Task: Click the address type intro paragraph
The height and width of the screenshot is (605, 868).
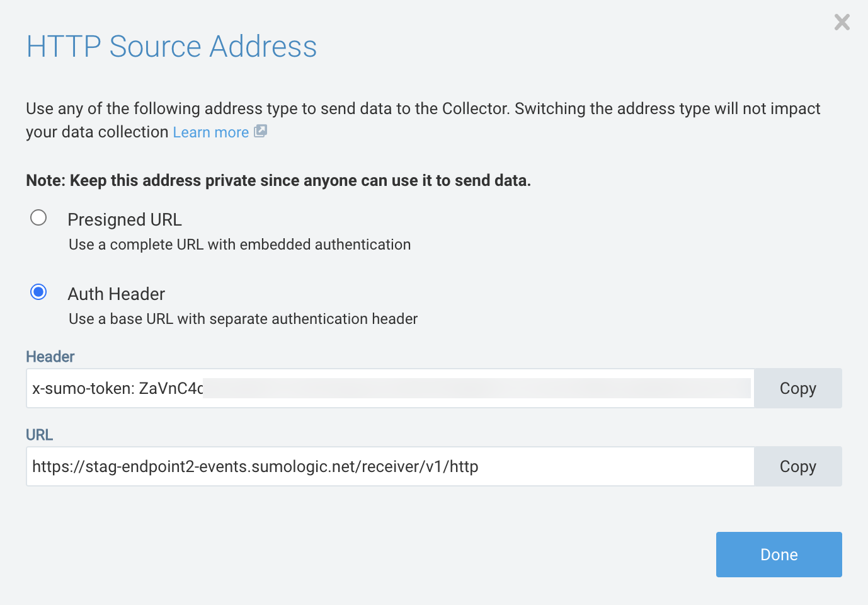Action: point(422,109)
